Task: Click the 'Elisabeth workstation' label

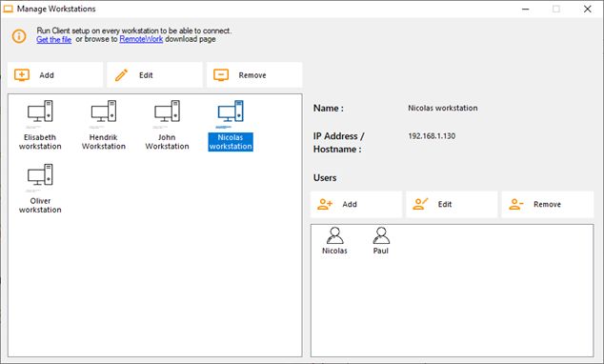Action: tap(40, 142)
